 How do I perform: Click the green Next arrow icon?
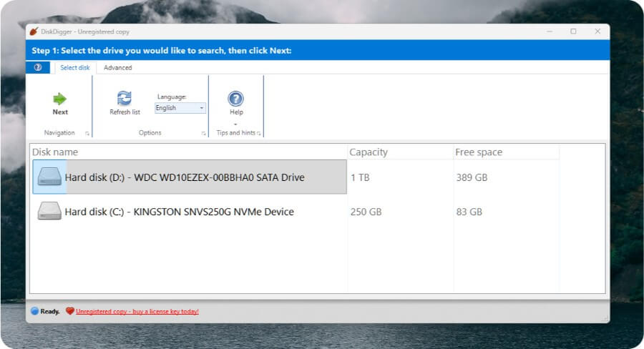pyautogui.click(x=60, y=99)
